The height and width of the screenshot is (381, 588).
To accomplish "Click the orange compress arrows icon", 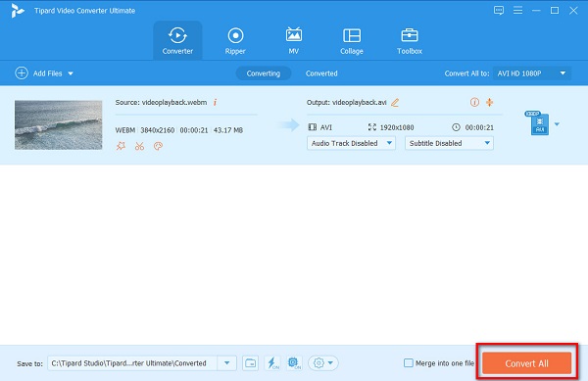I will tap(489, 102).
